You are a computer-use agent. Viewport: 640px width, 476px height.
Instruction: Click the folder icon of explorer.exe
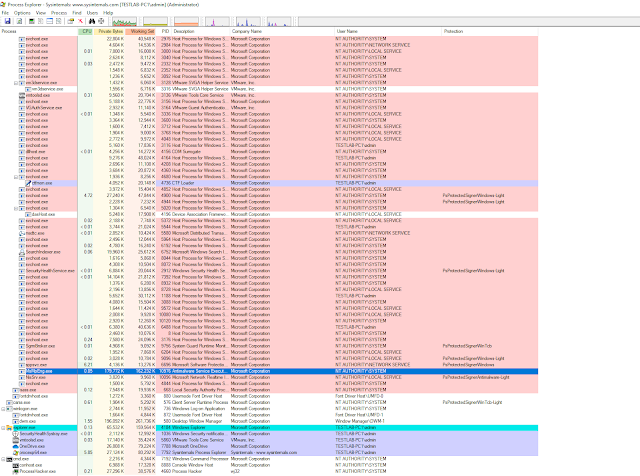tap(9, 427)
